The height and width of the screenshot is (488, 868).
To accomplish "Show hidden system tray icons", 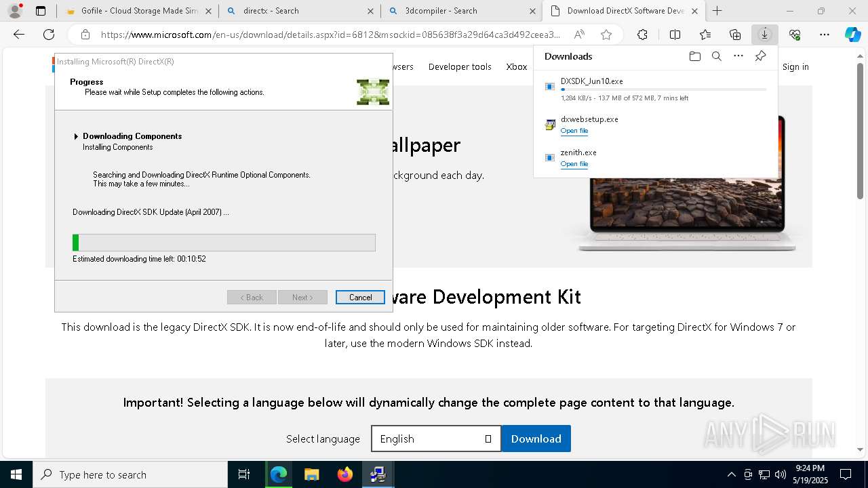I will (731, 474).
